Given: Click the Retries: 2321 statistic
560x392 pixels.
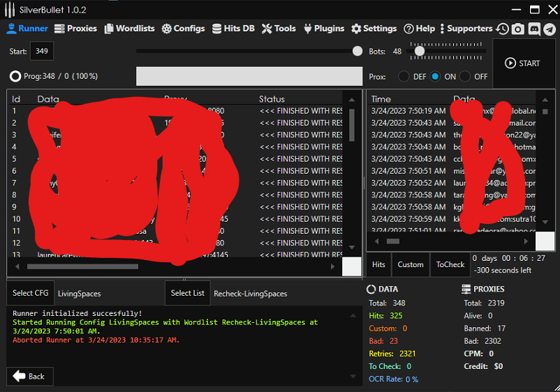Looking at the screenshot, I should pyautogui.click(x=392, y=354).
